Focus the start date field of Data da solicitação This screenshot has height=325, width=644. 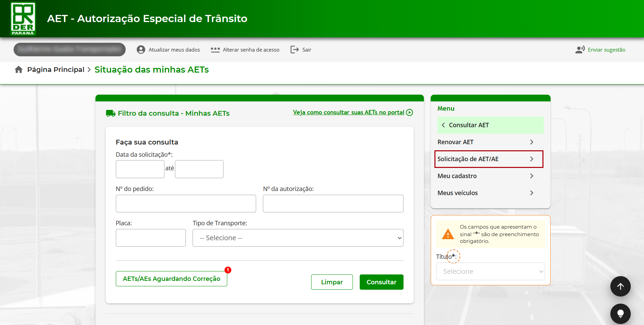(x=140, y=169)
